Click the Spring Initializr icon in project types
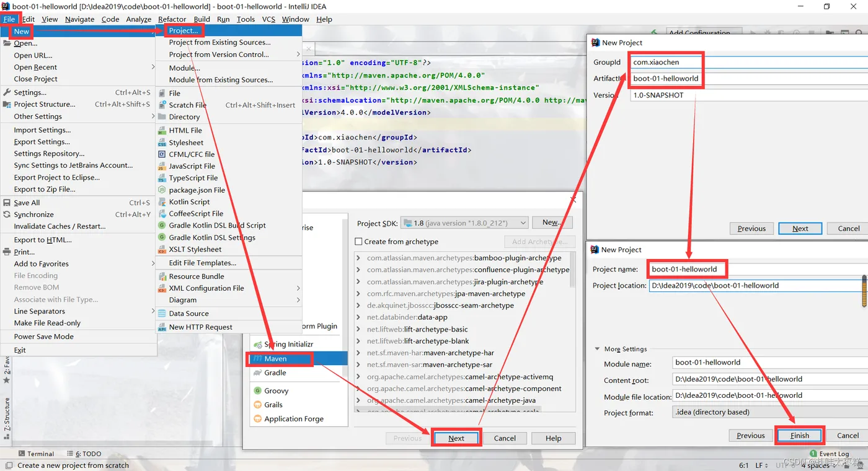This screenshot has height=471, width=868. point(257,344)
